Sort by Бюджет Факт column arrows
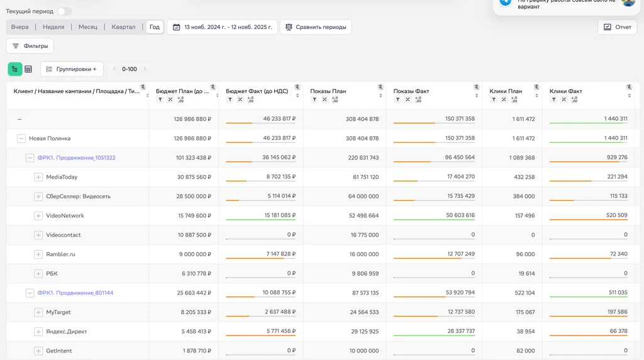 (297, 96)
